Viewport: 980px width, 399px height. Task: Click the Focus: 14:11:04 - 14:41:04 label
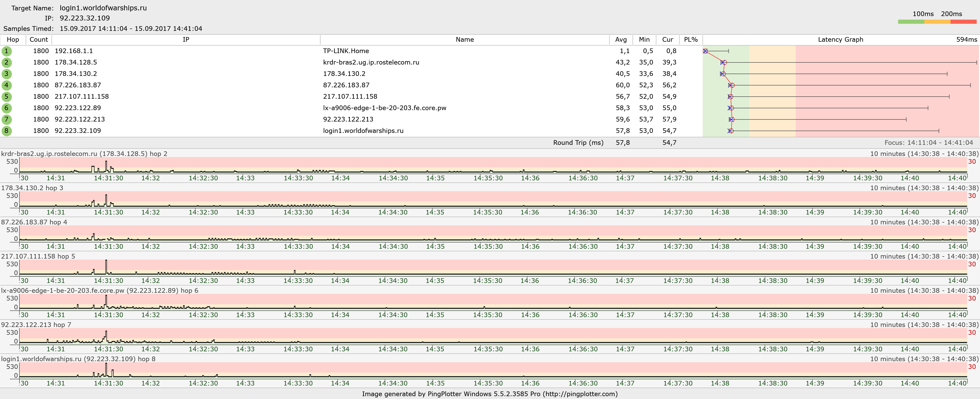(x=929, y=143)
